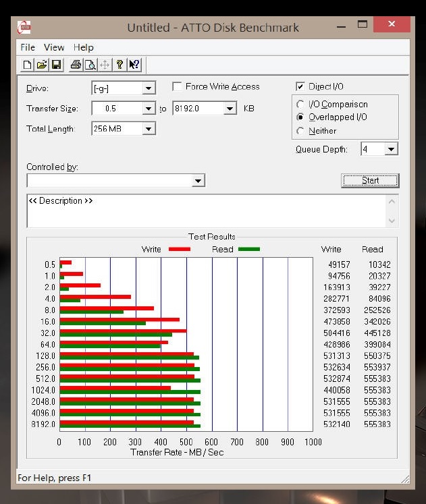Click the Print Preview toolbar icon
Image resolution: width=426 pixels, height=504 pixels.
click(x=90, y=65)
